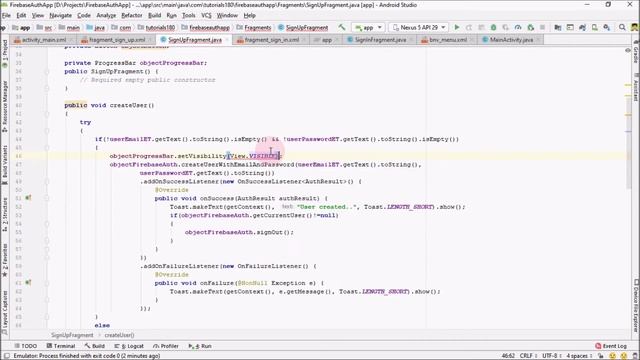The image size is (640, 360).
Task: Open app run configuration dropdown
Action: click(368, 27)
